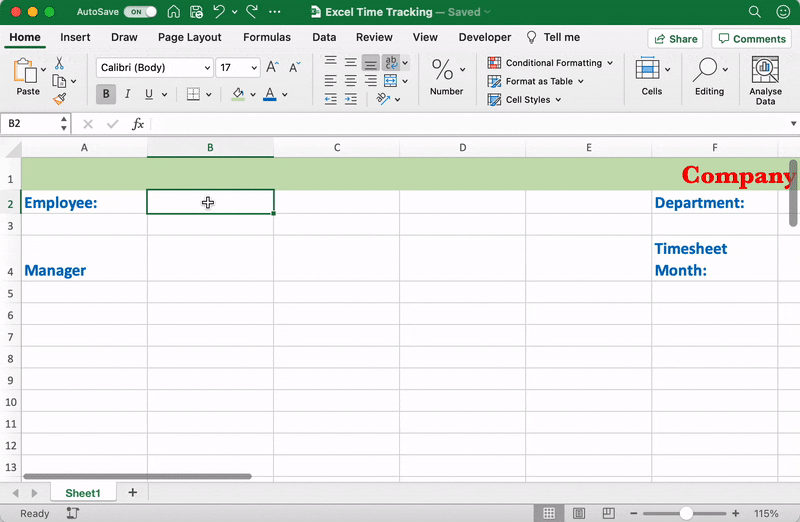Select the Format Painter brush icon
The width and height of the screenshot is (800, 522).
point(59,99)
